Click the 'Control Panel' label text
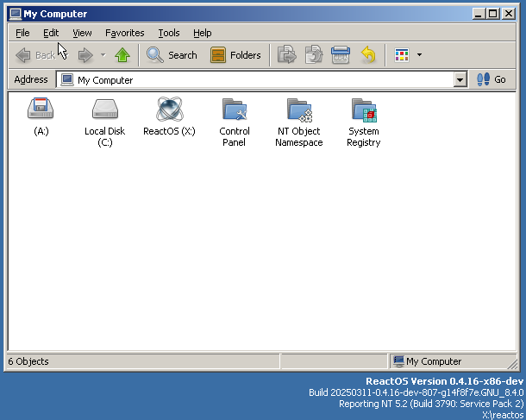Viewport: 526px width, 420px height. click(235, 136)
